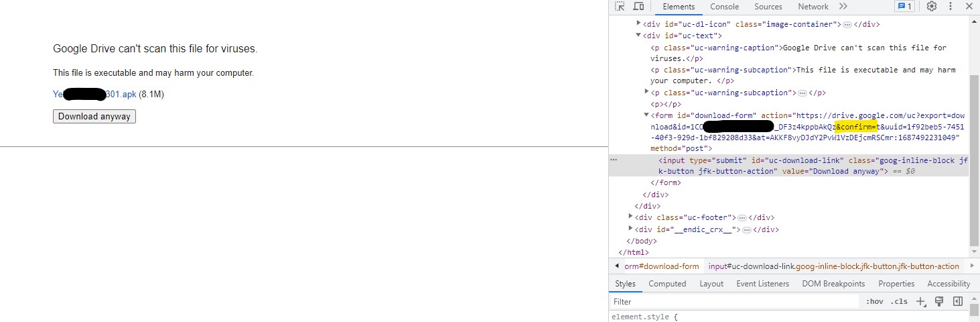Click the styles Filter input field
Viewport: 980px width, 322px height.
pos(734,302)
